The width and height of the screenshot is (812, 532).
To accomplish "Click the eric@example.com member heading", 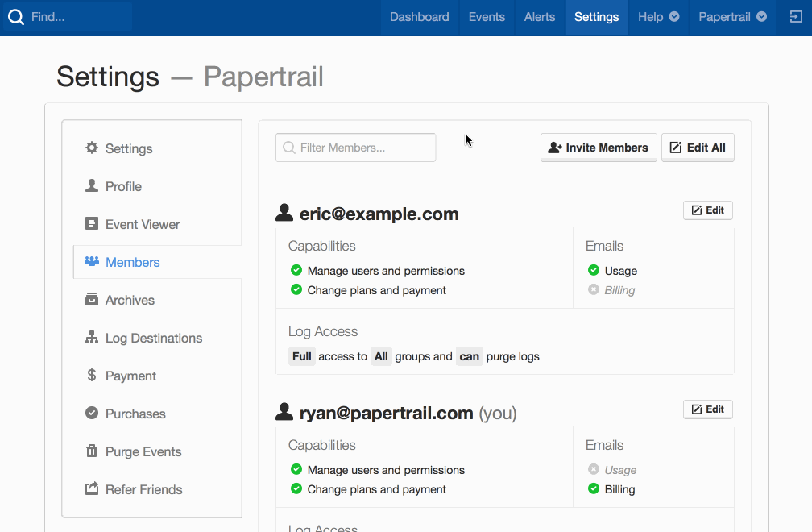I will click(379, 214).
